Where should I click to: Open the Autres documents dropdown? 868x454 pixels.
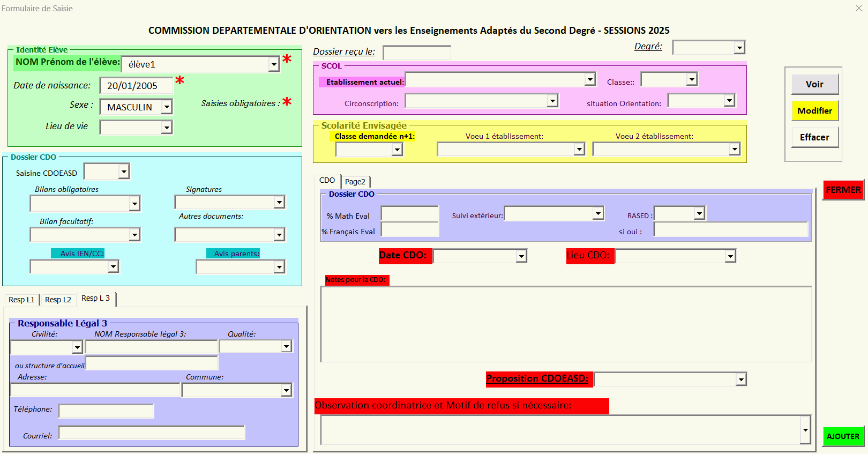tap(279, 235)
